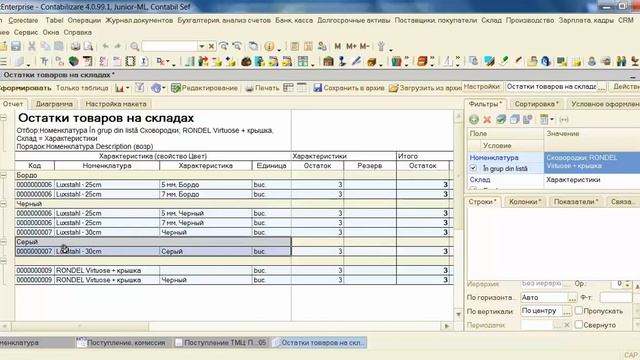Click the report vertical scrollbar down arrow
Image resolution: width=640 pixels, height=360 pixels.
pos(458,314)
